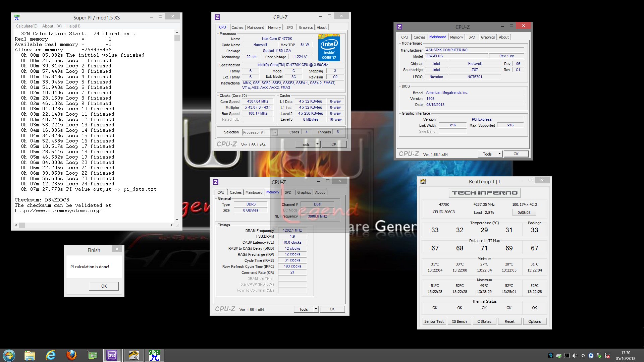Image resolution: width=644 pixels, height=362 pixels.
Task: Open Graphics tab in the Mainboard CPU-Z window
Action: (x=488, y=37)
